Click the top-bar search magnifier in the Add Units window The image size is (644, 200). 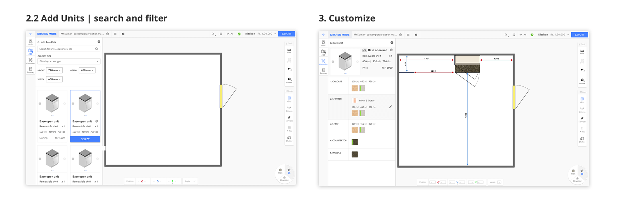(213, 34)
